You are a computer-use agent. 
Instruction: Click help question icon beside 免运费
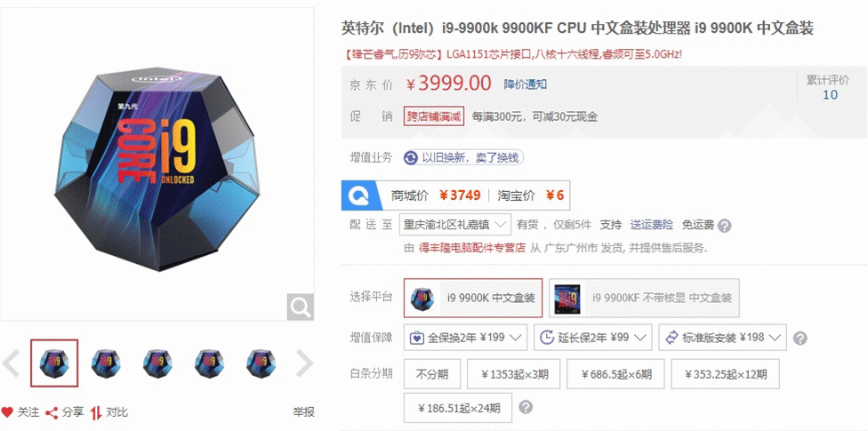[725, 226]
